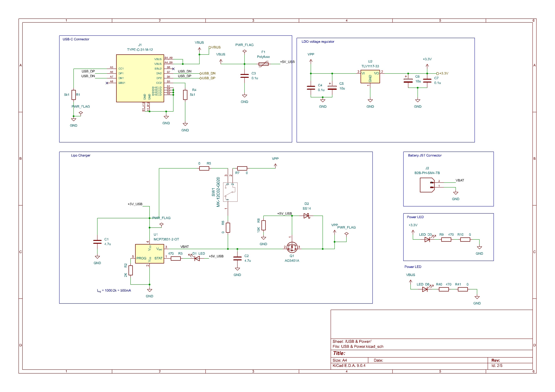The image size is (555, 392).
Task: Click the "Id: 2/5" sheet number
Action: pyautogui.click(x=497, y=366)
